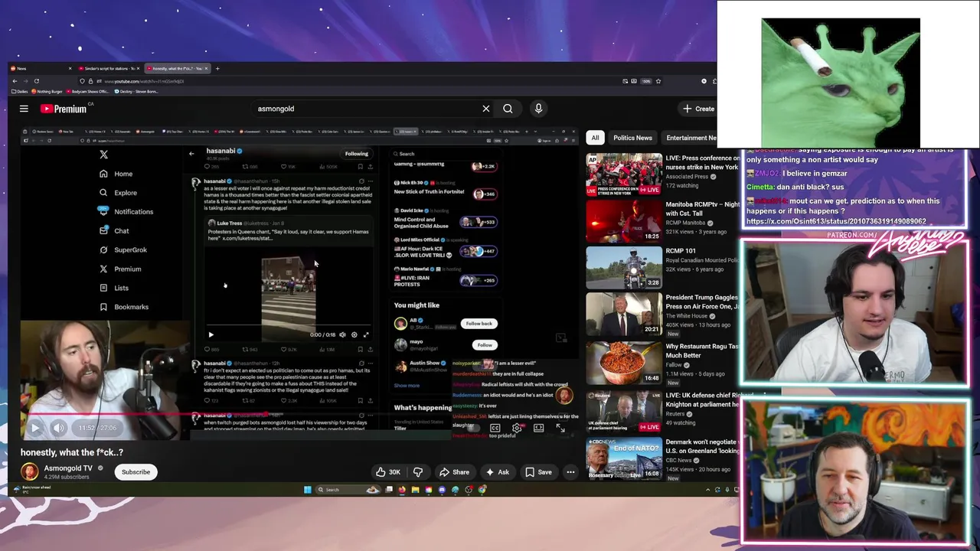The height and width of the screenshot is (551, 980).
Task: Select the Entertainment News chip
Action: [x=691, y=138]
